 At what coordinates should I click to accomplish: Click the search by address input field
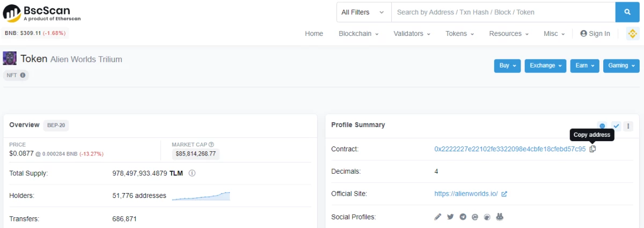point(503,12)
